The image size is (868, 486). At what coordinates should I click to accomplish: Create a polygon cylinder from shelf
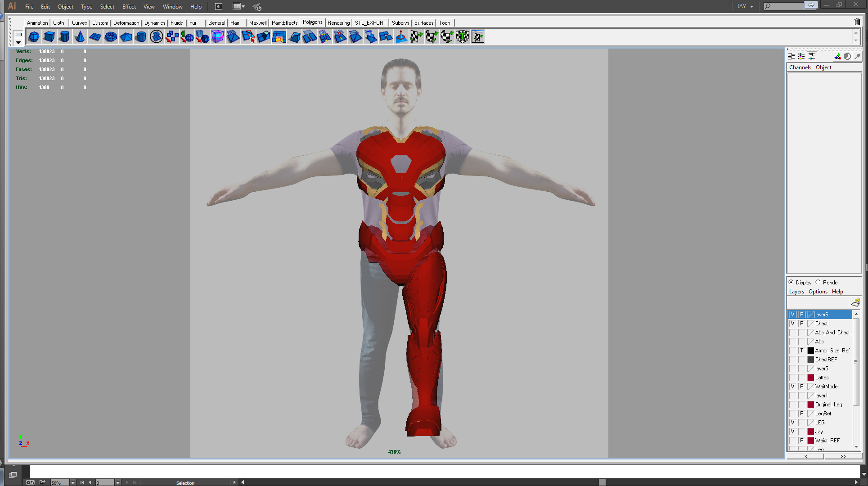[64, 36]
